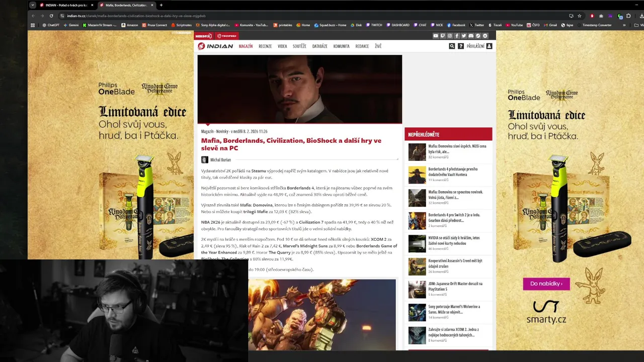The height and width of the screenshot is (362, 644).
Task: Click the article title heading about 2K sale
Action: [291, 144]
